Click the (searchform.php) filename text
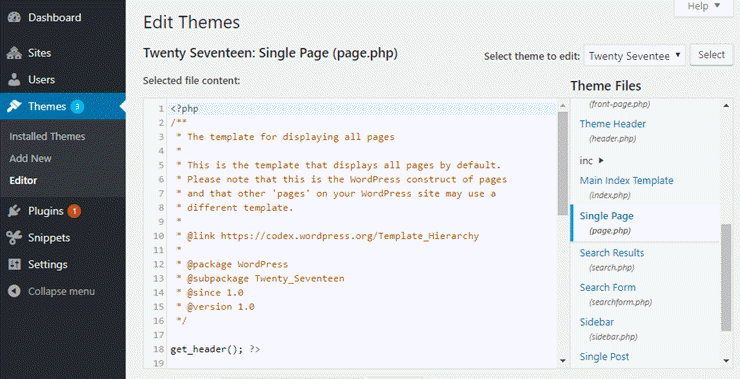 pos(620,302)
